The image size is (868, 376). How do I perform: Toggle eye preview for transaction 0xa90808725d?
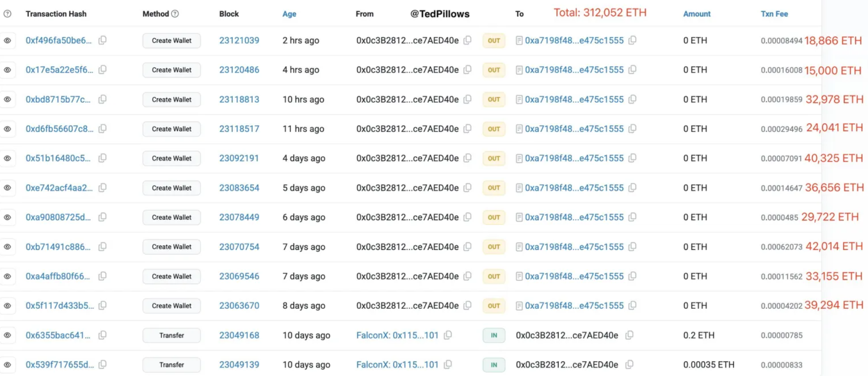tap(7, 217)
